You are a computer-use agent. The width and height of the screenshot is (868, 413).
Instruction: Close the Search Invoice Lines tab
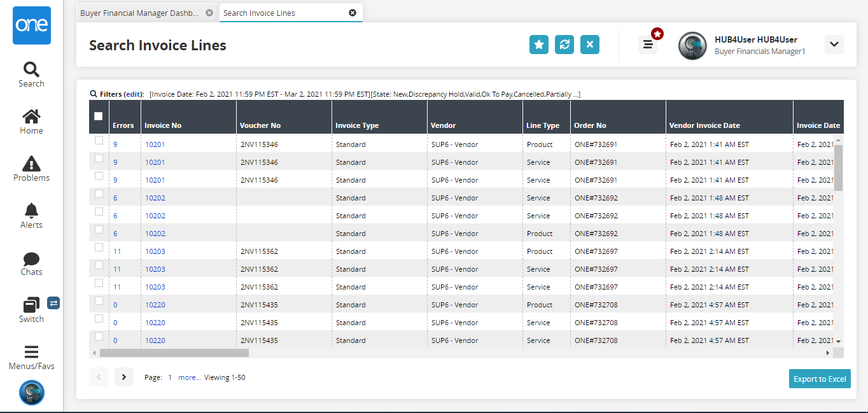click(353, 13)
